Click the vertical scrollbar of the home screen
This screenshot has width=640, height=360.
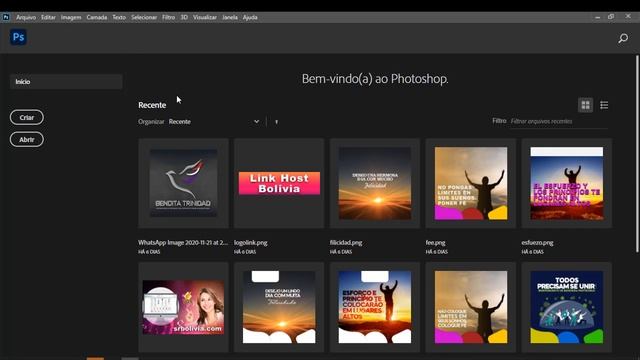click(637, 154)
